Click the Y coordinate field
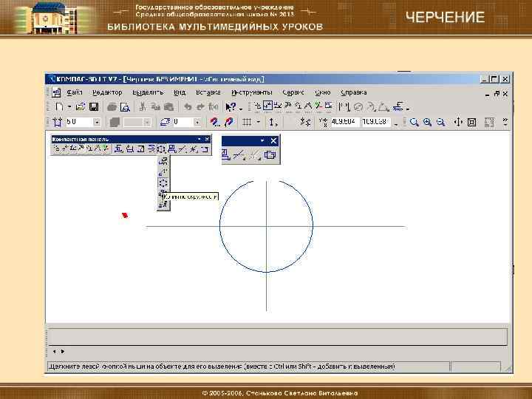532x399 pixels. (375, 122)
